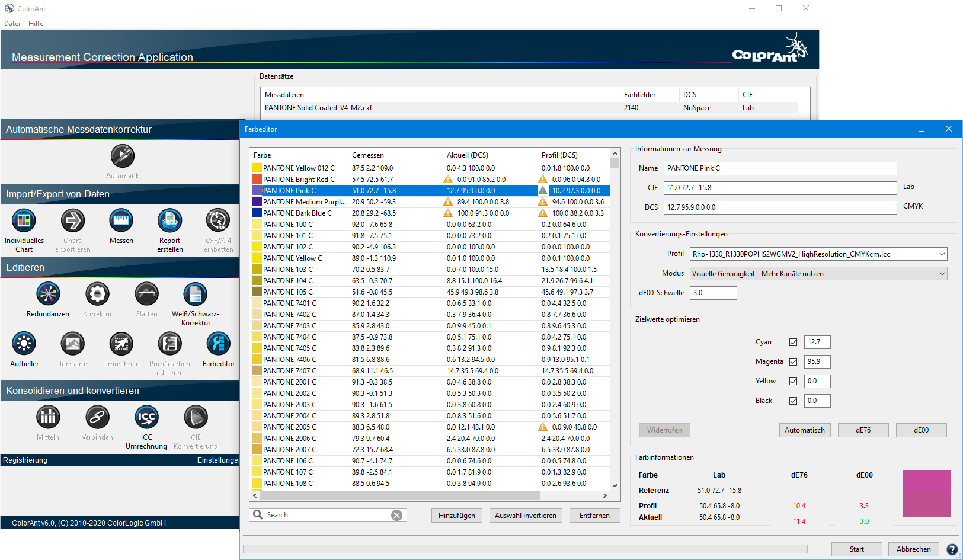Open the Report erstellen tool
Viewport: 963px width, 560px height.
169,221
